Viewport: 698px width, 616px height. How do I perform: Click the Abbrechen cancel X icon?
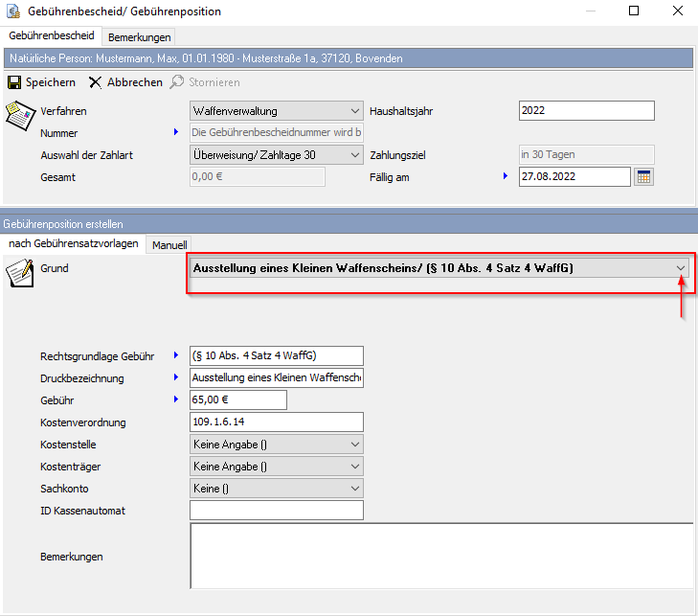pyautogui.click(x=96, y=82)
